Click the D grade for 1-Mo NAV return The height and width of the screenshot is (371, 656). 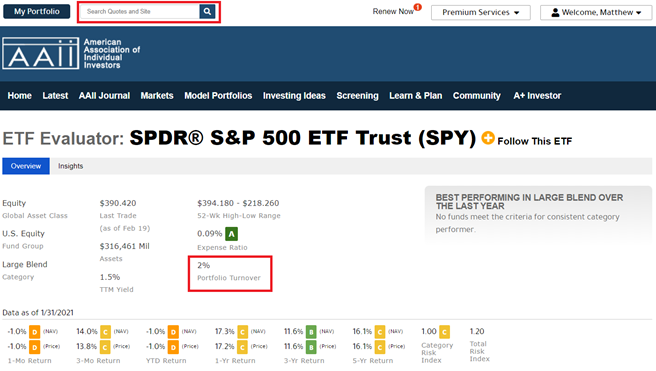35,332
